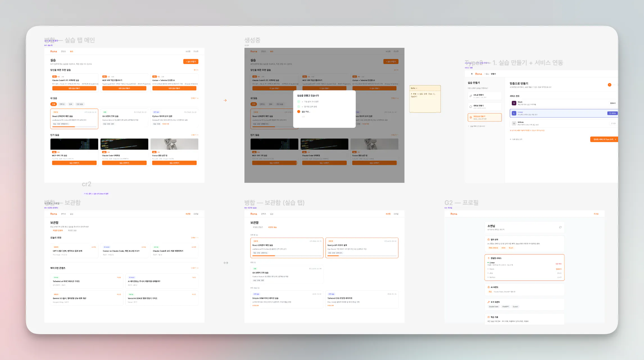Click the back arrow beside Rona breadcrumb
Viewport: 644px width, 360px height.
472,74
